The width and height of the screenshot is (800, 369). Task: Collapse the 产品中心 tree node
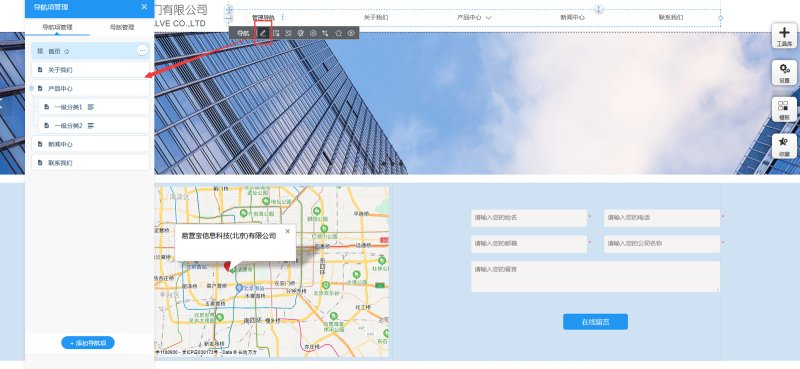pos(32,88)
